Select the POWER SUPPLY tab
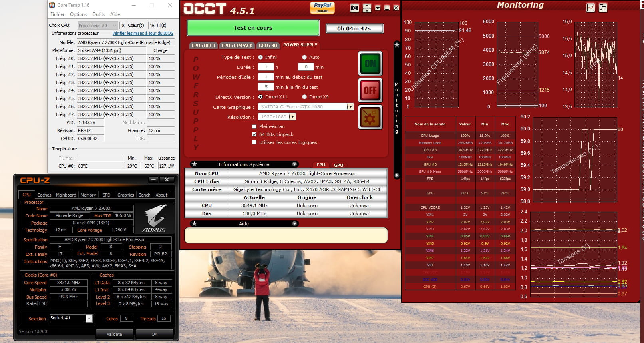The width and height of the screenshot is (644, 343). click(x=300, y=45)
